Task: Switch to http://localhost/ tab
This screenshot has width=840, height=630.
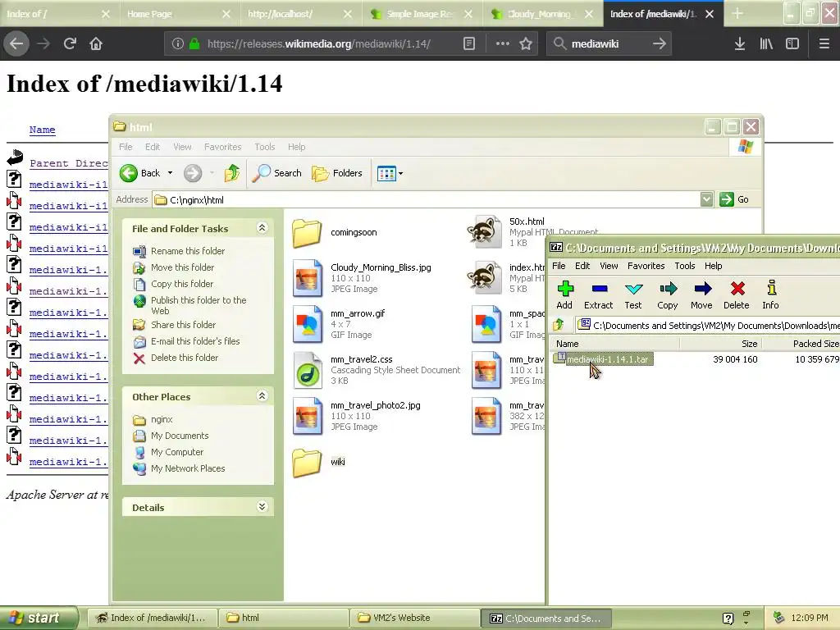Action: tap(300, 14)
